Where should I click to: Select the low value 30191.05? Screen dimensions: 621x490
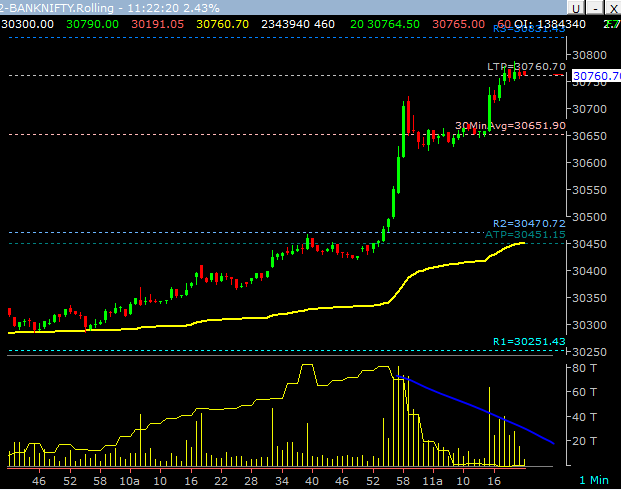[158, 24]
